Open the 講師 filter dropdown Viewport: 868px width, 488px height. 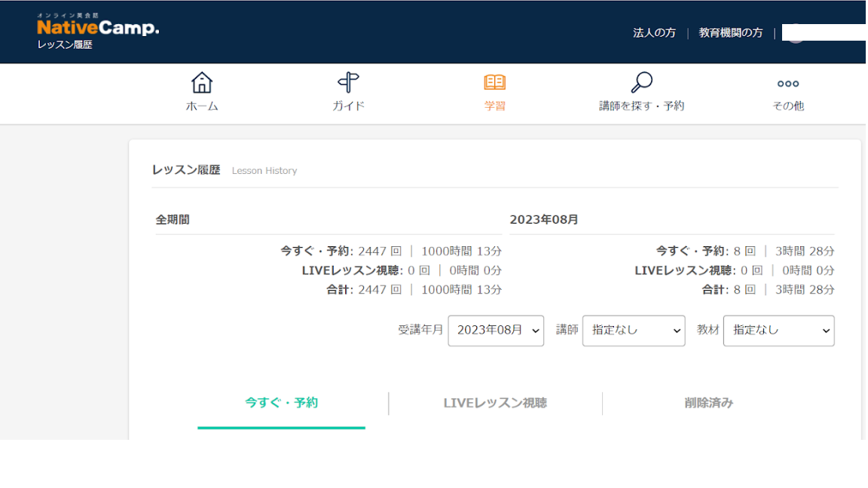click(633, 331)
